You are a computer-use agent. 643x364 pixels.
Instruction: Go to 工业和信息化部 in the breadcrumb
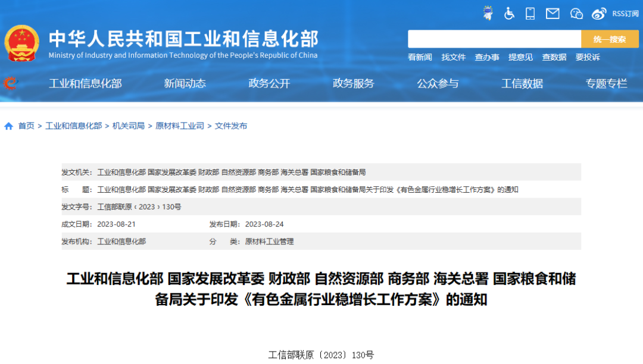(73, 126)
